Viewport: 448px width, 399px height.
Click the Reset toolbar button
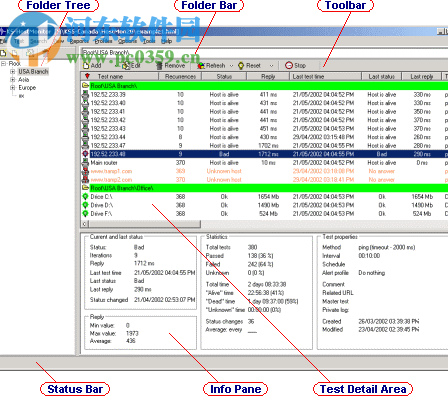click(250, 66)
